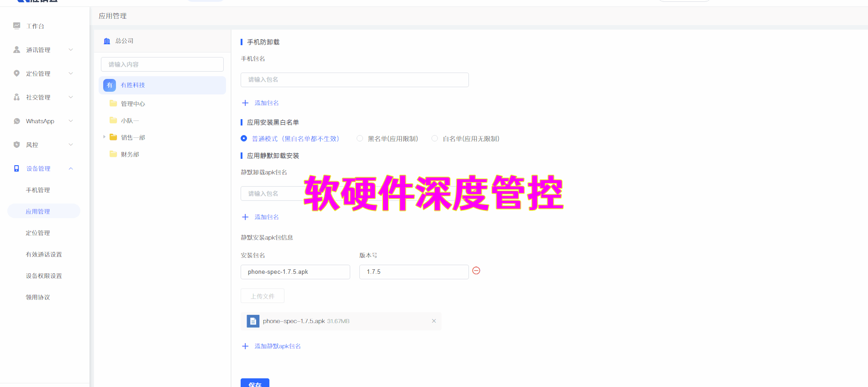Collapse the 设备管理 sidebar menu
Image resolution: width=868 pixels, height=387 pixels.
point(71,168)
